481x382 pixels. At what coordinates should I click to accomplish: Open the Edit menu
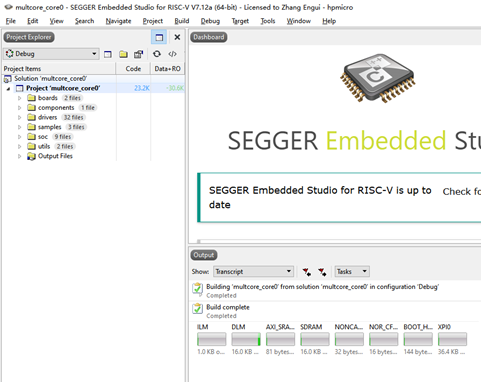[x=33, y=21]
